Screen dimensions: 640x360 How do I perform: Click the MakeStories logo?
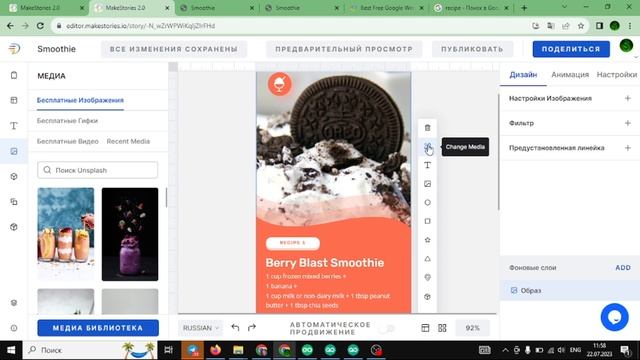[14, 49]
